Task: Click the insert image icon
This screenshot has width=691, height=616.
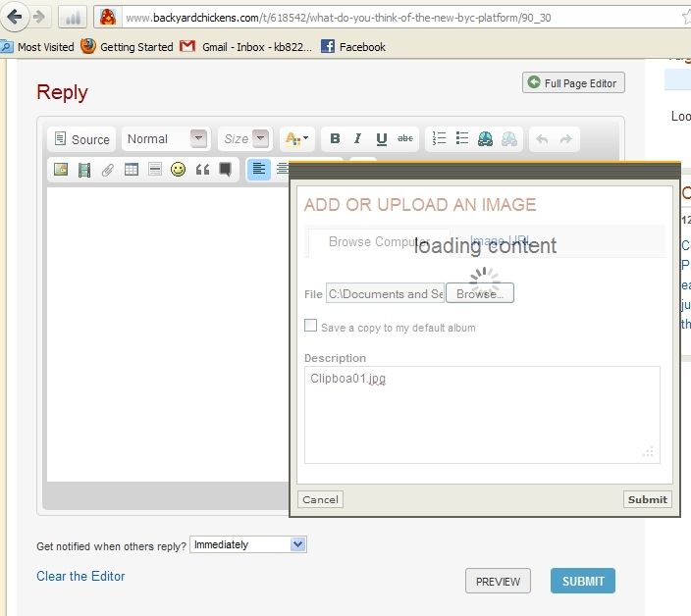Action: point(61,170)
